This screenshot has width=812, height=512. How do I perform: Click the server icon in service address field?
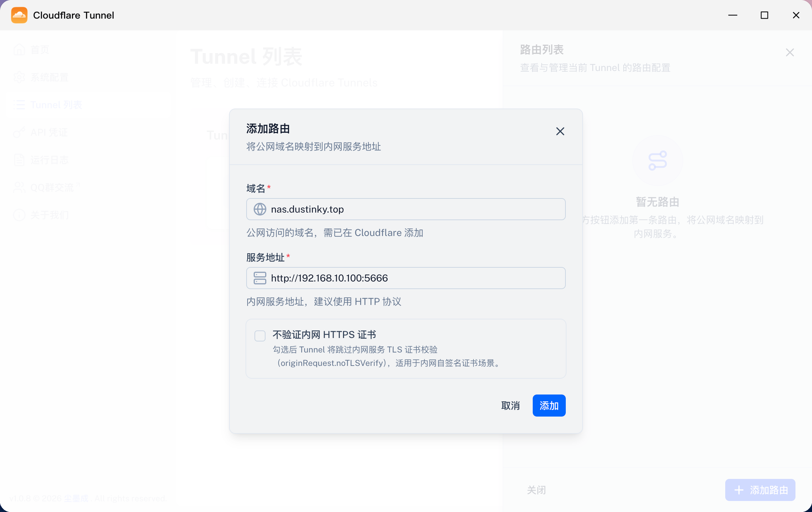pos(260,278)
